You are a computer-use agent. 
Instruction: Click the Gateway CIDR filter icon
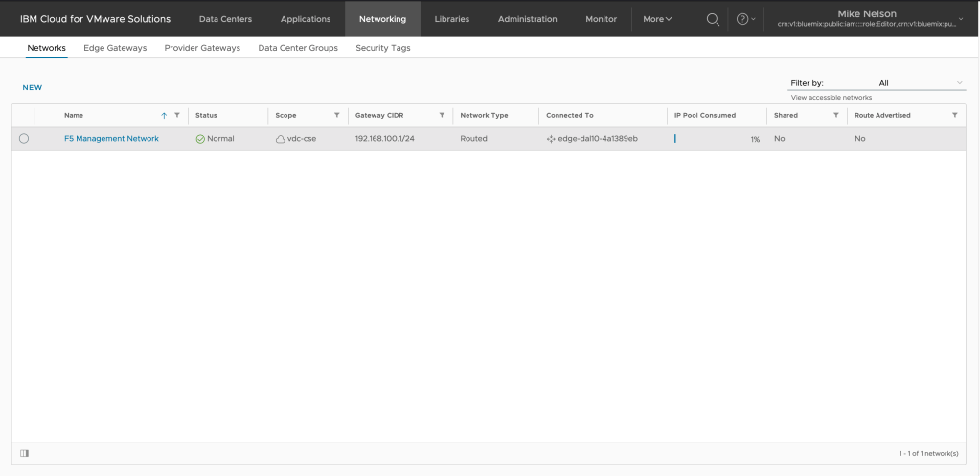pyautogui.click(x=442, y=115)
